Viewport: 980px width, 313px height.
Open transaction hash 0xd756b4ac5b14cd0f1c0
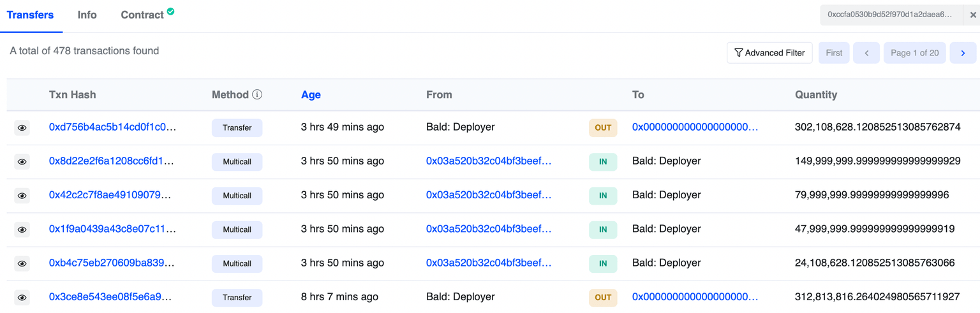[112, 127]
